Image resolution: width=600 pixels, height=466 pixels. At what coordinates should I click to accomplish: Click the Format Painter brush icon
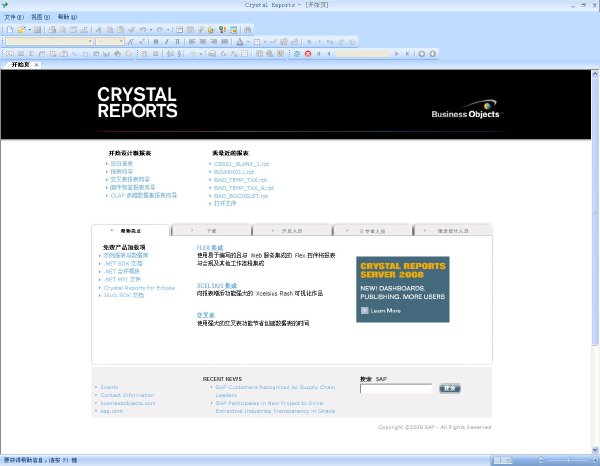(x=132, y=29)
